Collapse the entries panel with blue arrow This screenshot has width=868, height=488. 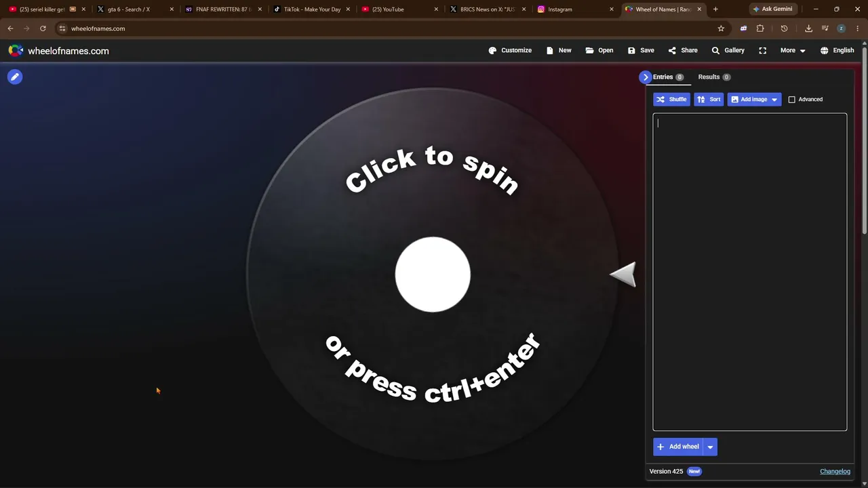point(646,77)
